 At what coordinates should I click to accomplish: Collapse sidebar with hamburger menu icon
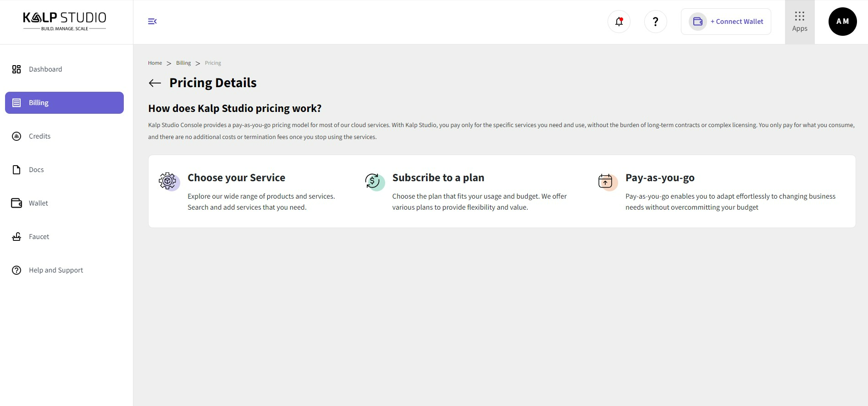[x=152, y=22]
